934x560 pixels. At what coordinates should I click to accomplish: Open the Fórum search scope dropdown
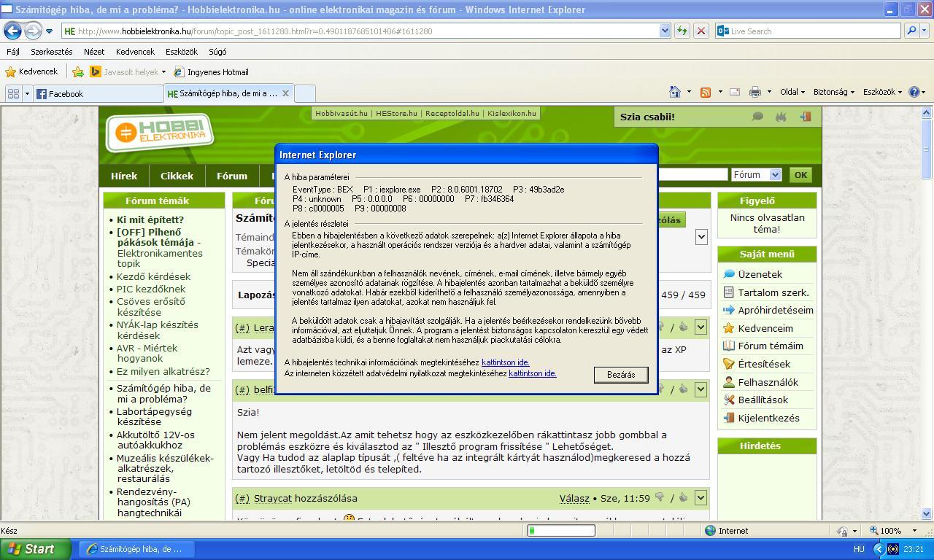756,175
